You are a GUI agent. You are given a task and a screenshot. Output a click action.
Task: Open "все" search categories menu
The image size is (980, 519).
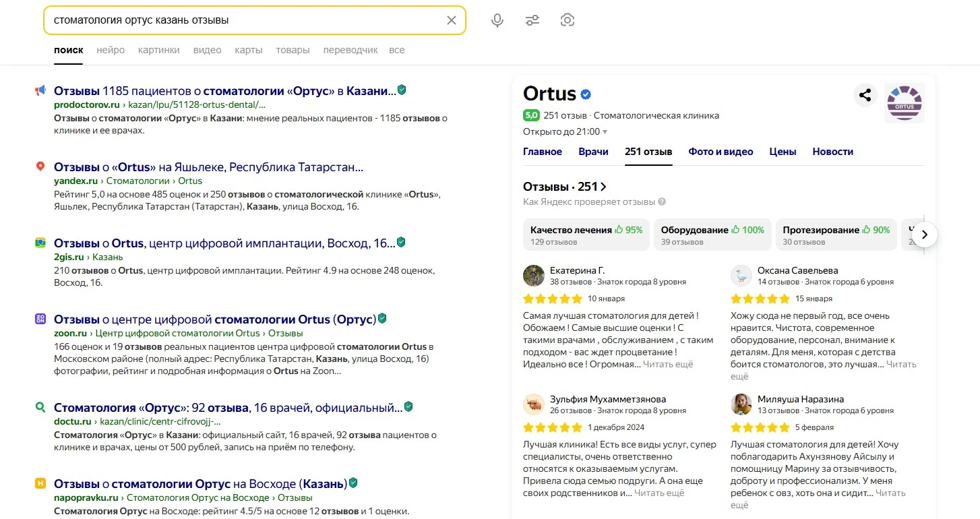click(x=397, y=50)
